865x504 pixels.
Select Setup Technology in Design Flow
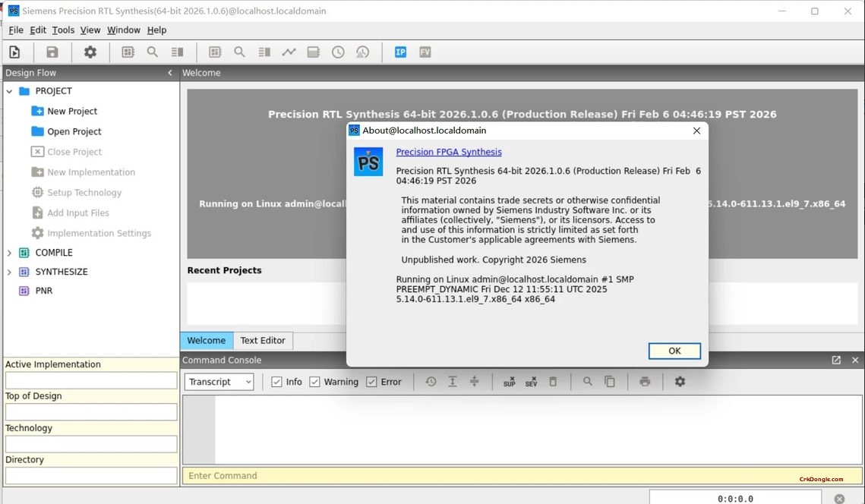click(84, 193)
